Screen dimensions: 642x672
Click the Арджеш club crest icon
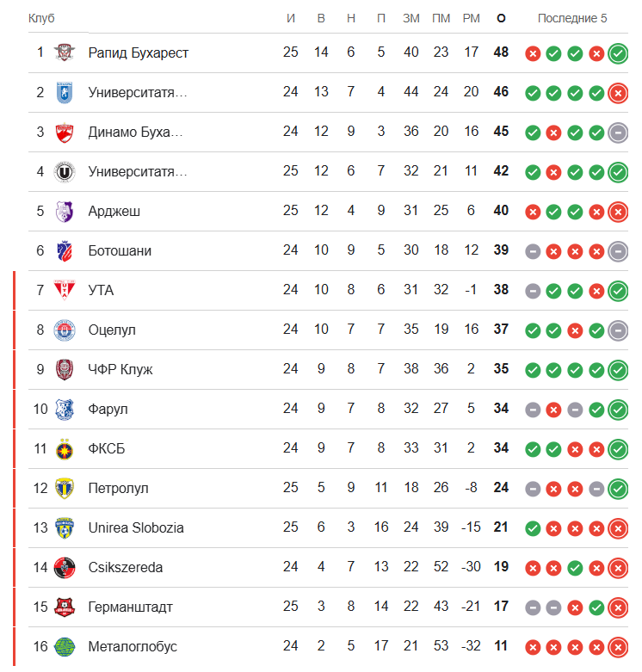(x=65, y=211)
